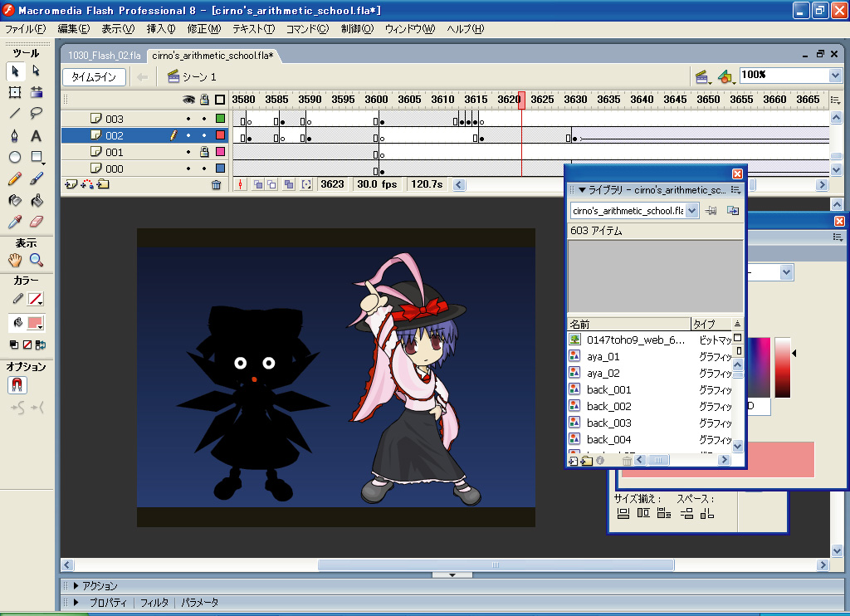Click the fill color swatch
The image size is (850, 616).
click(35, 323)
